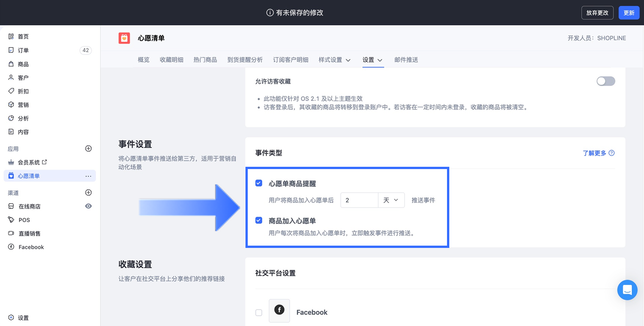The height and width of the screenshot is (326, 644).
Task: Click the days number input field
Action: click(359, 200)
